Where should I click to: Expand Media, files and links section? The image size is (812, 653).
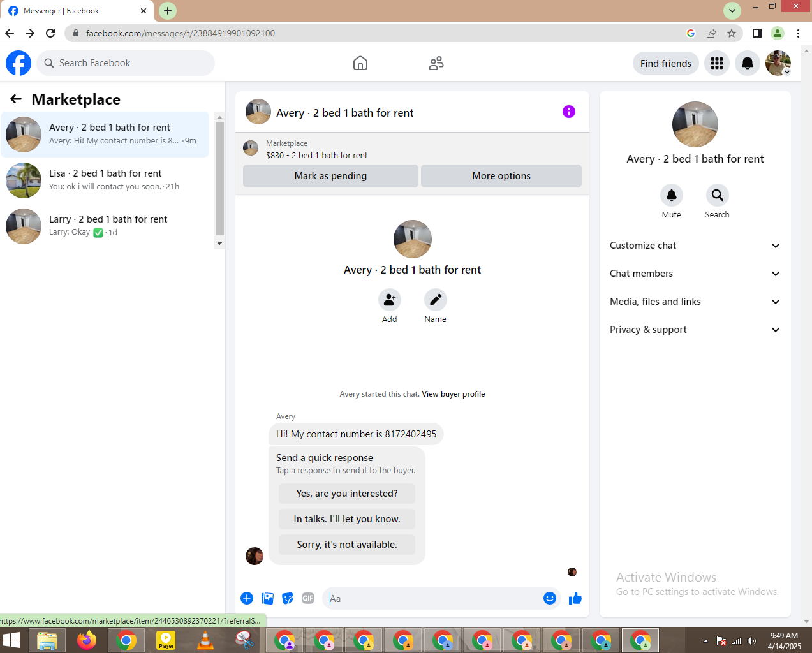[695, 302]
